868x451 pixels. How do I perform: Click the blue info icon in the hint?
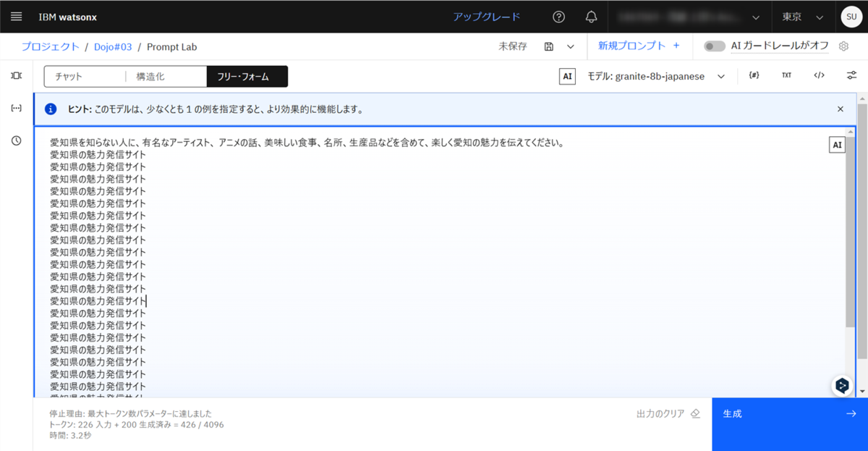coord(51,109)
